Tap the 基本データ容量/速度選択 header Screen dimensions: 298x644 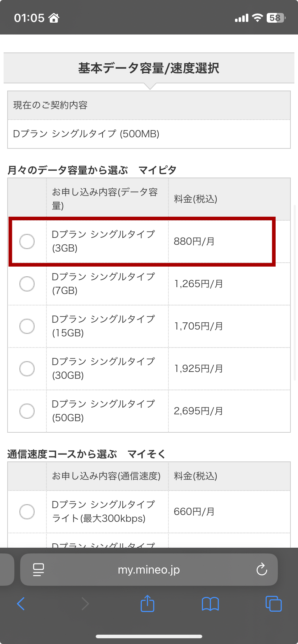149,68
